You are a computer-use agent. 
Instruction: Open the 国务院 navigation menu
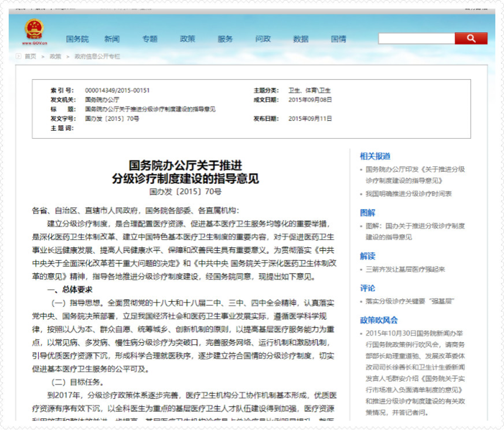pyautogui.click(x=77, y=39)
